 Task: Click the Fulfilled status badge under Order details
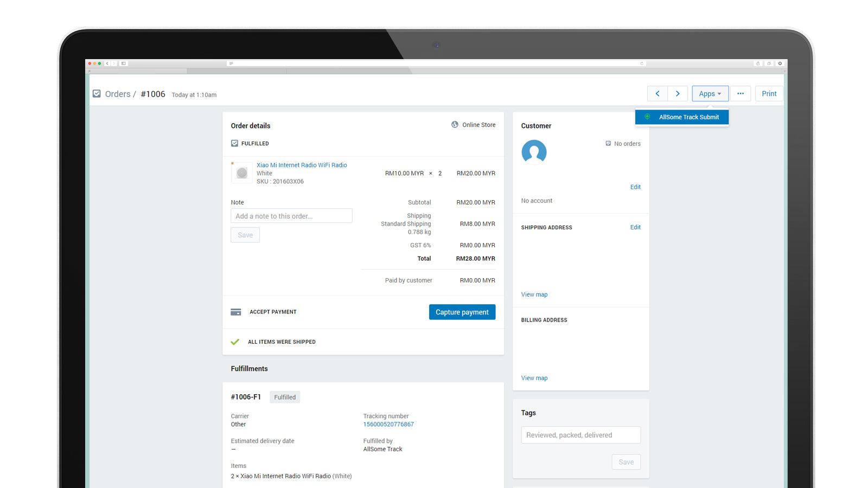[250, 143]
